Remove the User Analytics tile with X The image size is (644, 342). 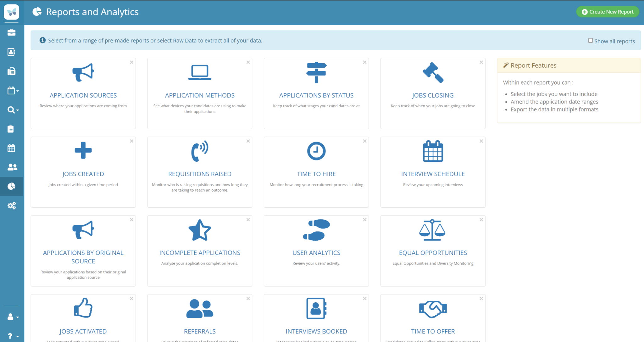point(365,220)
